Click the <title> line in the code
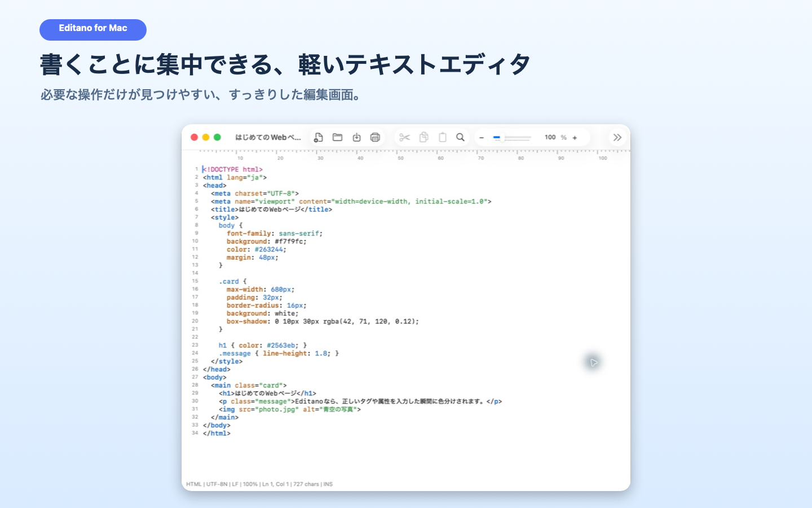Viewport: 812px width, 508px height. (x=272, y=209)
